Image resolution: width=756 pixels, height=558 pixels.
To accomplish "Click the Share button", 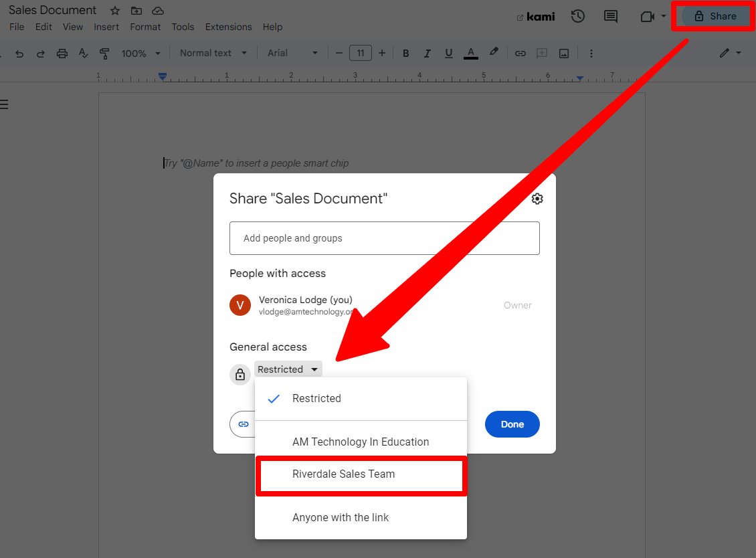I will click(715, 17).
